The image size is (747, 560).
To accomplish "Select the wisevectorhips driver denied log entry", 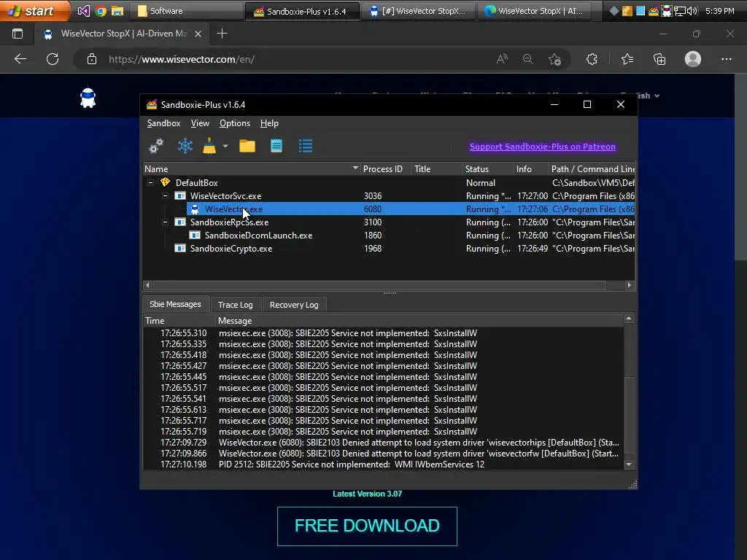I will click(x=384, y=443).
